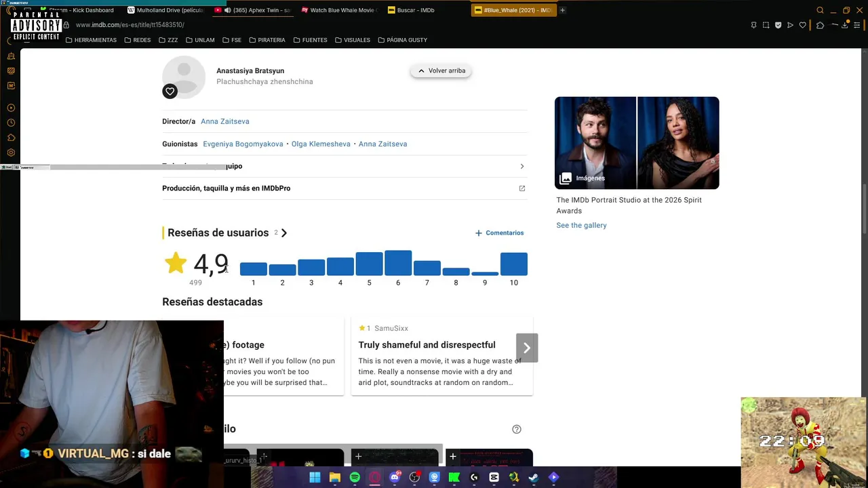The width and height of the screenshot is (868, 488).
Task: Click the yellow star rating icon
Action: (x=176, y=263)
